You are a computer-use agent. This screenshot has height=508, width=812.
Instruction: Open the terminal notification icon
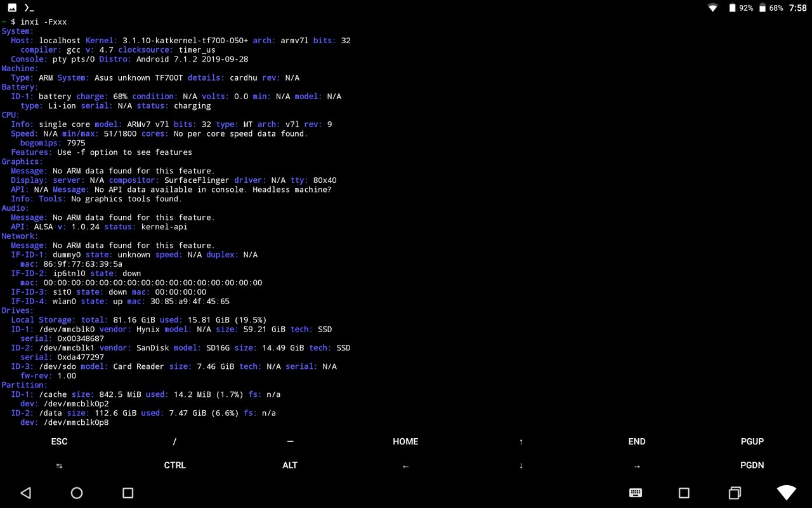29,8
